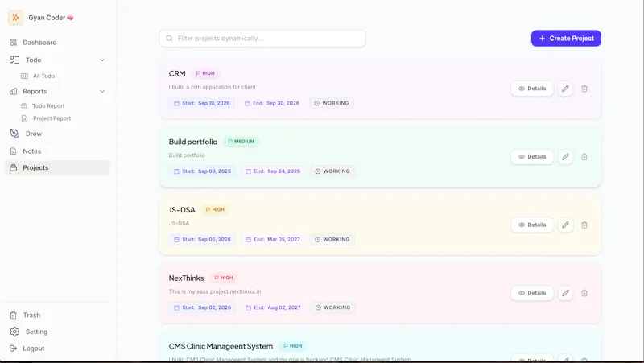This screenshot has width=644, height=363.
Task: Click the Reports bar chart icon
Action: coord(14,91)
